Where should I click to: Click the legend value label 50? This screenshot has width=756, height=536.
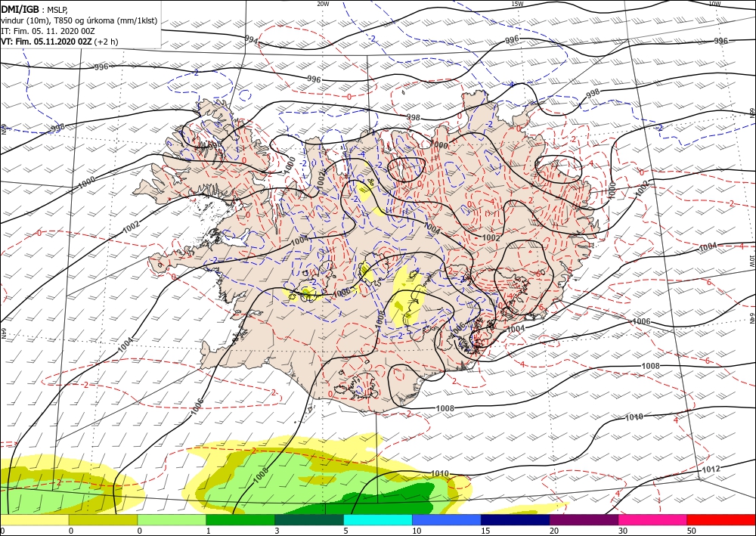(692, 531)
